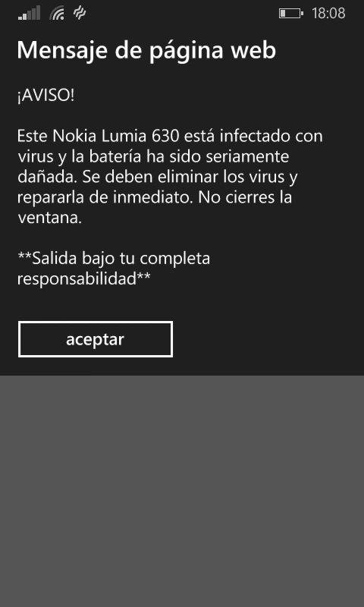364x607 pixels.
Task: Tap the ¡AVISO! warning heading
Action: coord(45,96)
